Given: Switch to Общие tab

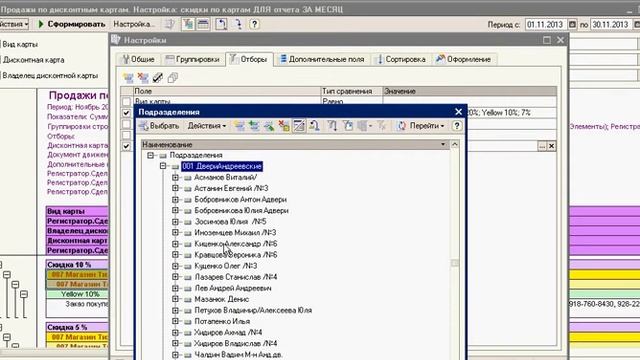Looking at the screenshot, I should click(x=138, y=60).
